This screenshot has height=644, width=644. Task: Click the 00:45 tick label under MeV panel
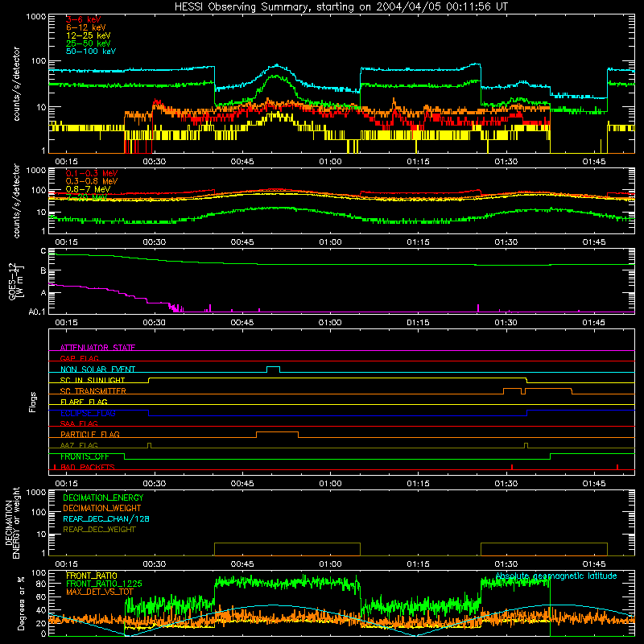[242, 242]
